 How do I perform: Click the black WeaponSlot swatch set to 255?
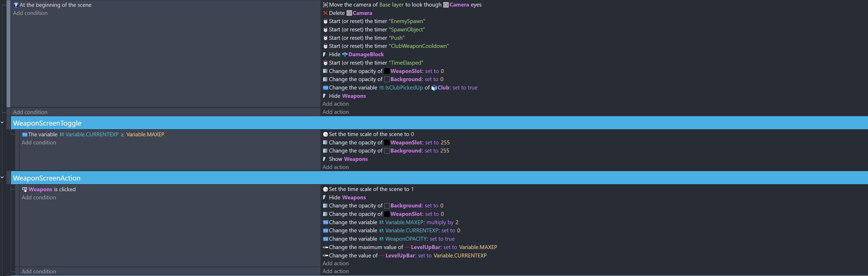[387, 143]
